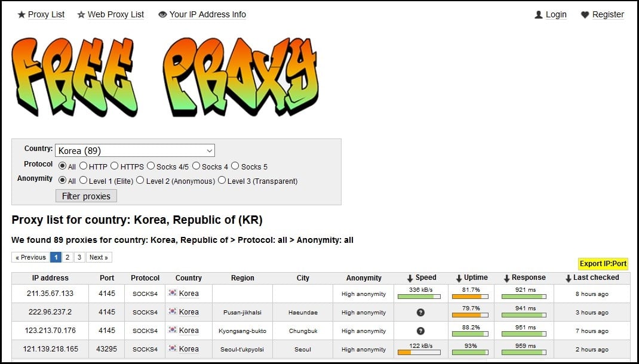Select the HTTP protocol radio button

pos(83,166)
